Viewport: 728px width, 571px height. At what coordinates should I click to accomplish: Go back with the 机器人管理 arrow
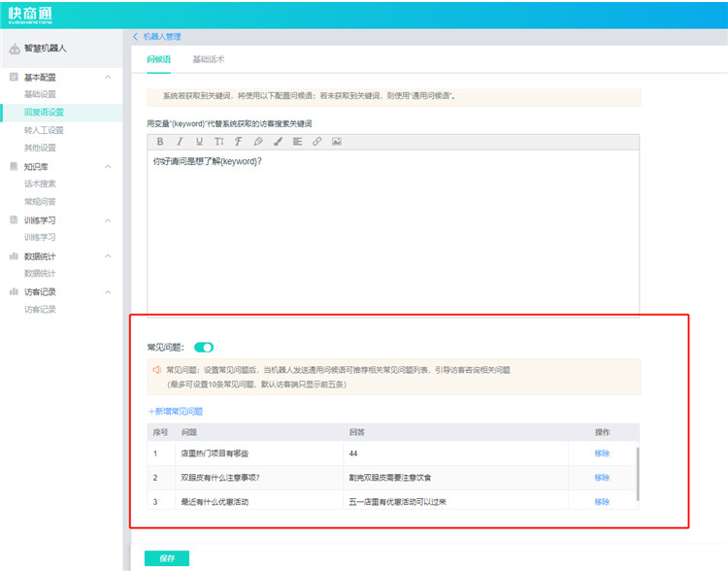pos(135,37)
